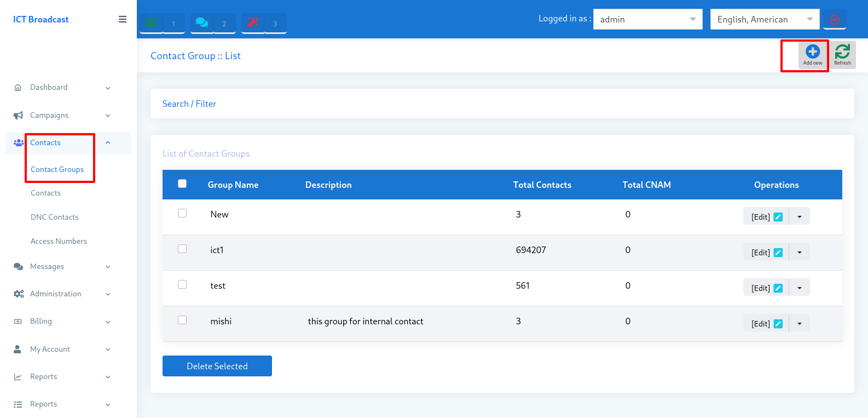This screenshot has height=418, width=868.
Task: Click the Total CNAM column header
Action: click(x=646, y=185)
